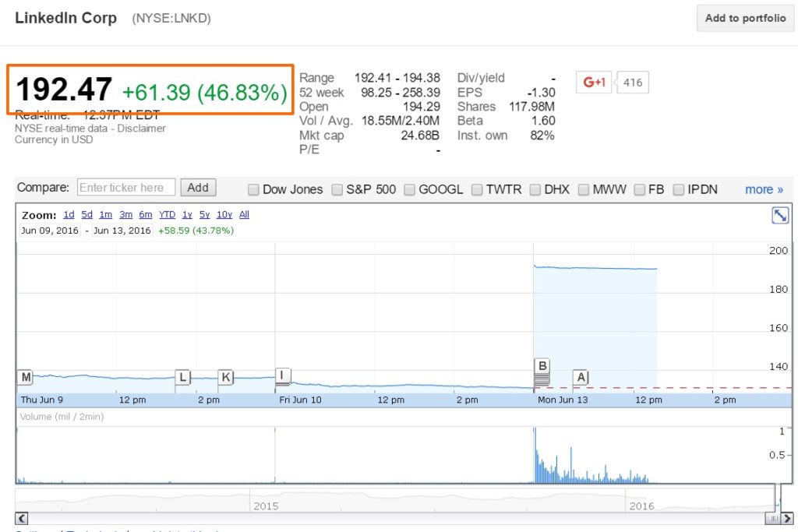Viewport: 798px width, 532px height.
Task: Tick the TWTR comparison checkbox
Action: pos(476,190)
